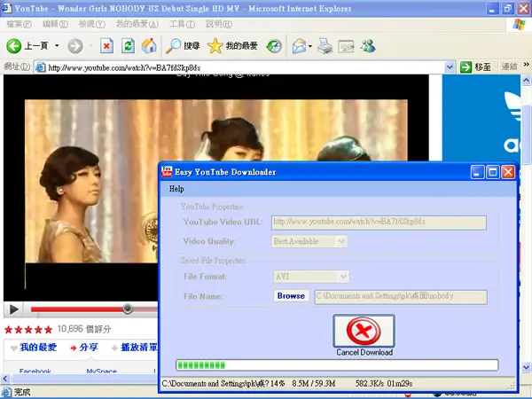The width and height of the screenshot is (532, 399).
Task: Open the Messenger people icon
Action: click(x=368, y=46)
